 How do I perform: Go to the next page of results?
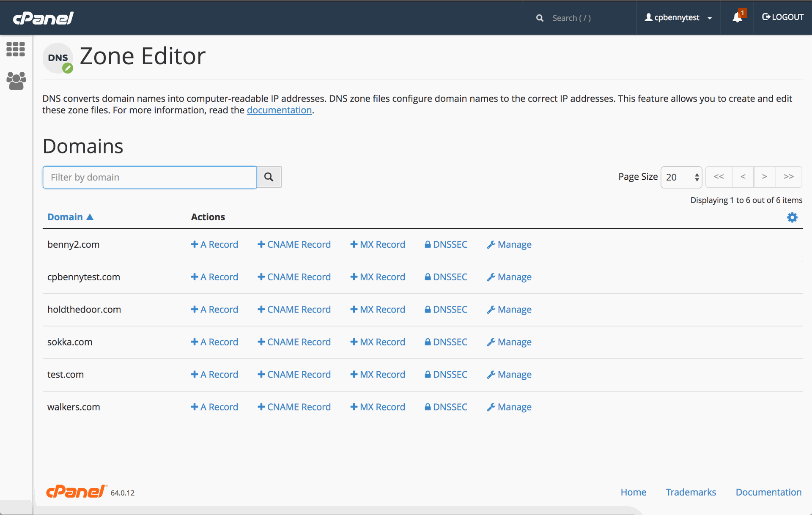[764, 177]
